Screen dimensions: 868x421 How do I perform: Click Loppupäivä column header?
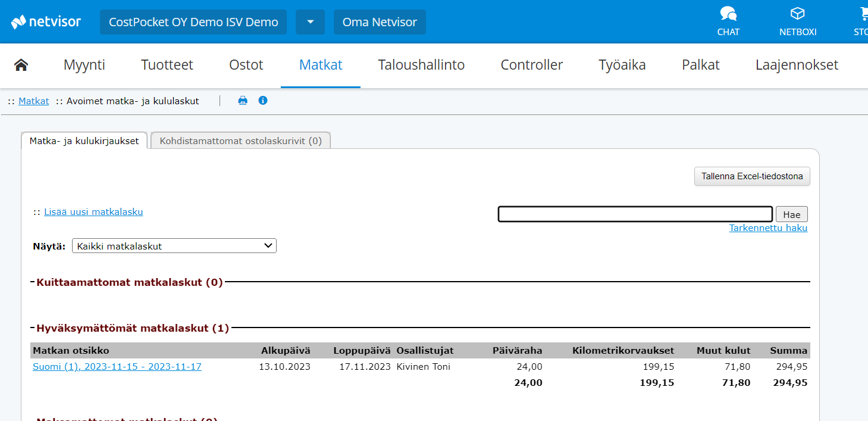tap(362, 350)
